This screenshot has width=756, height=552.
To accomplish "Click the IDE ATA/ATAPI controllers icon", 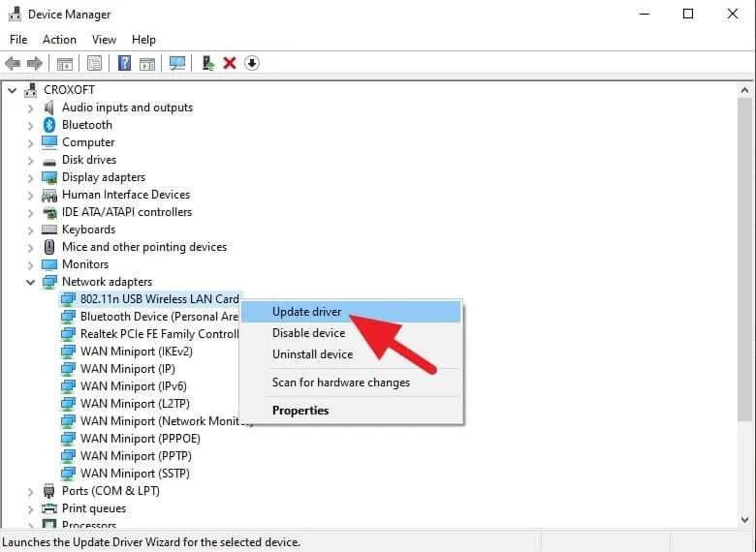I will click(x=49, y=212).
